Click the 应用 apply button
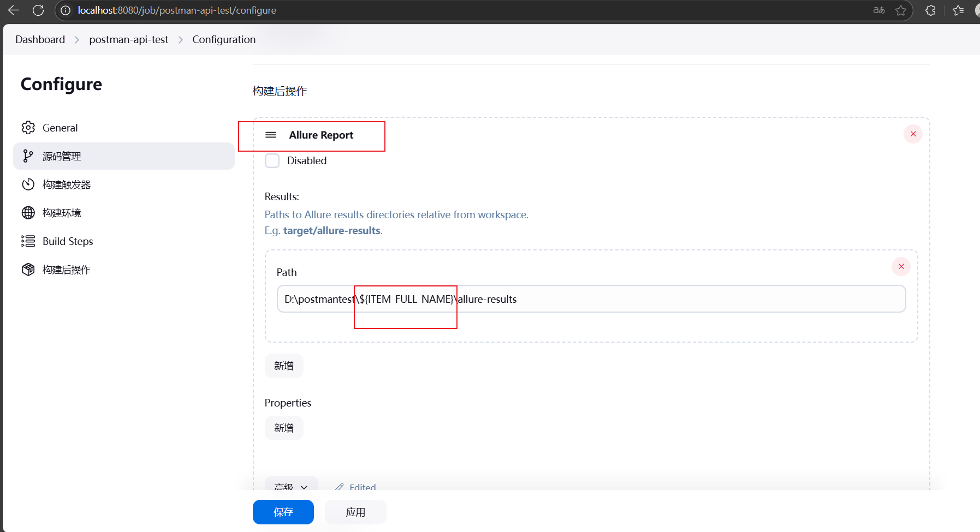Image resolution: width=980 pixels, height=532 pixels. click(x=355, y=512)
